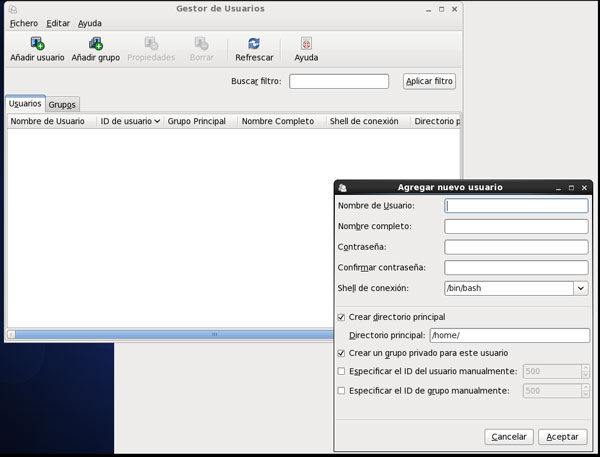The width and height of the screenshot is (600, 457).
Task: Open the Editar menu
Action: (58, 23)
